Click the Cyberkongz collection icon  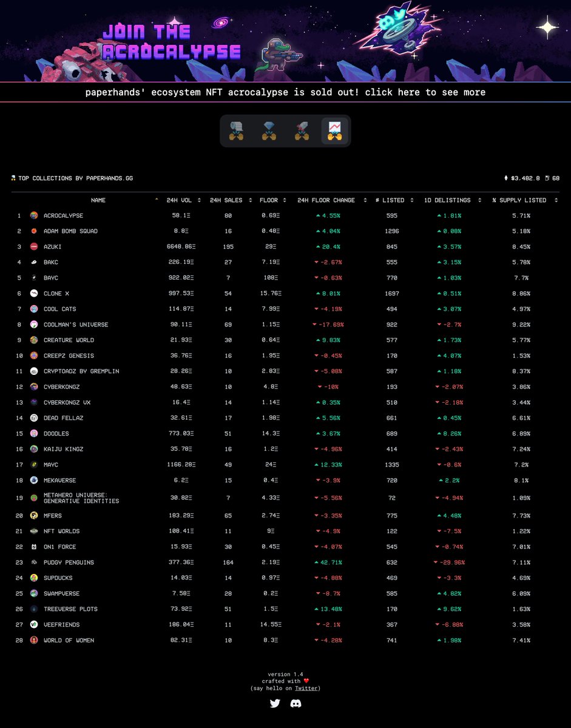tap(34, 386)
